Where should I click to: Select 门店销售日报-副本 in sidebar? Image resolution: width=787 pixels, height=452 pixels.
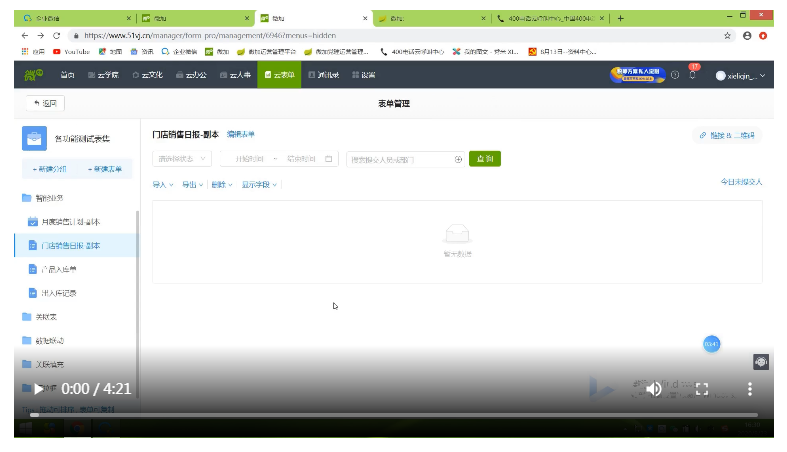70,245
